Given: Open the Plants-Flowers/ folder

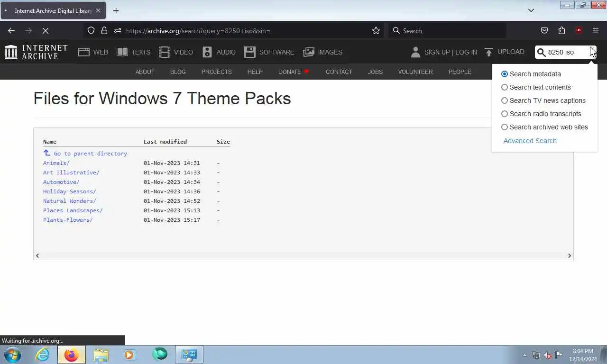Looking at the screenshot, I should pos(68,220).
